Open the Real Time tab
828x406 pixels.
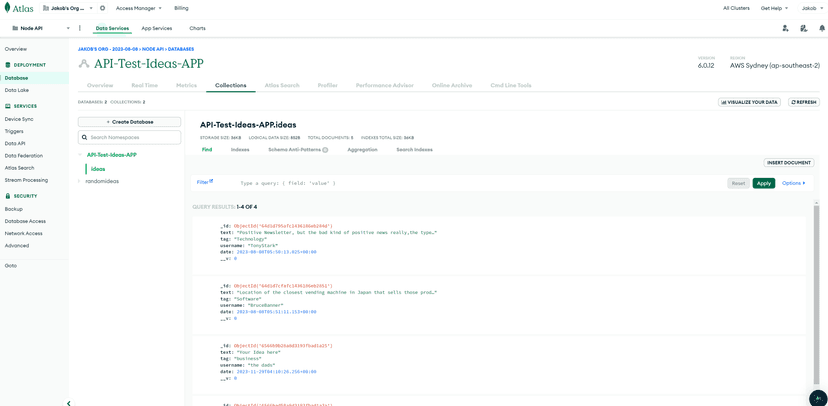click(x=145, y=85)
